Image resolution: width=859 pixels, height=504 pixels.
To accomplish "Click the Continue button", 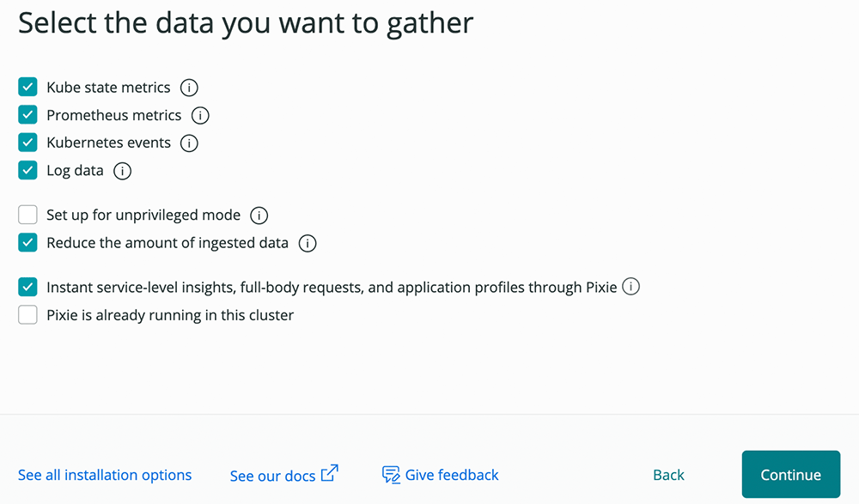I will pyautogui.click(x=791, y=475).
